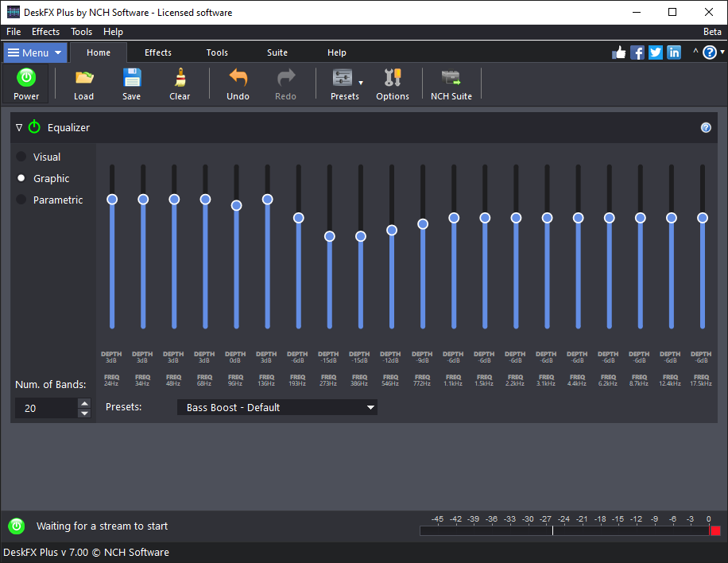Collapse the Equalizer panel triangle

pos(18,127)
